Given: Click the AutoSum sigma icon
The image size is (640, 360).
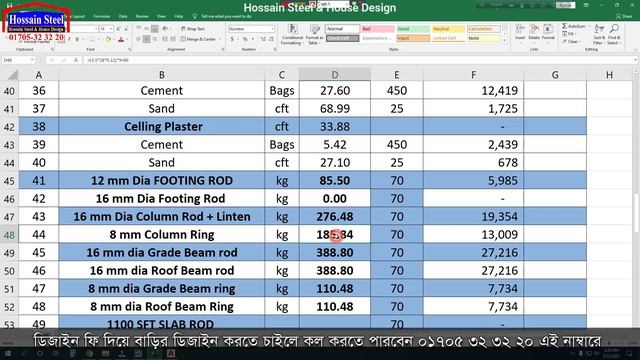Looking at the screenshot, I should click(x=564, y=26).
